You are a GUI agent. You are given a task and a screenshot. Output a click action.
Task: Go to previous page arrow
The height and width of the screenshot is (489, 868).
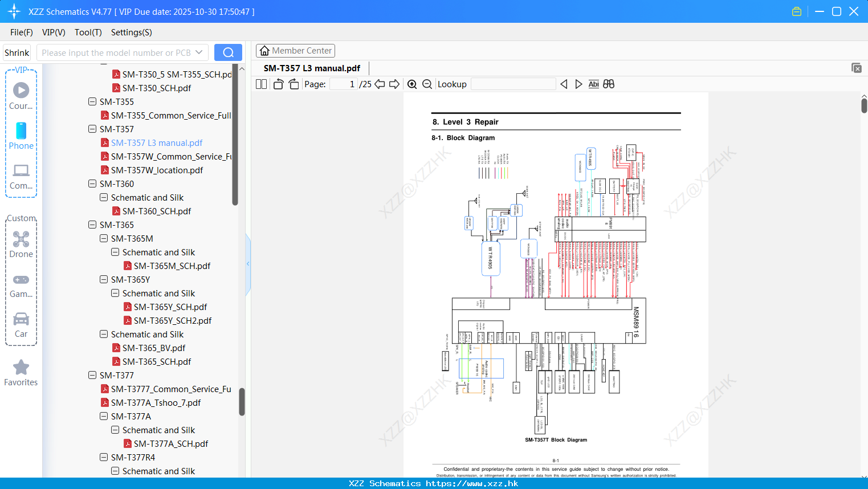tap(380, 84)
